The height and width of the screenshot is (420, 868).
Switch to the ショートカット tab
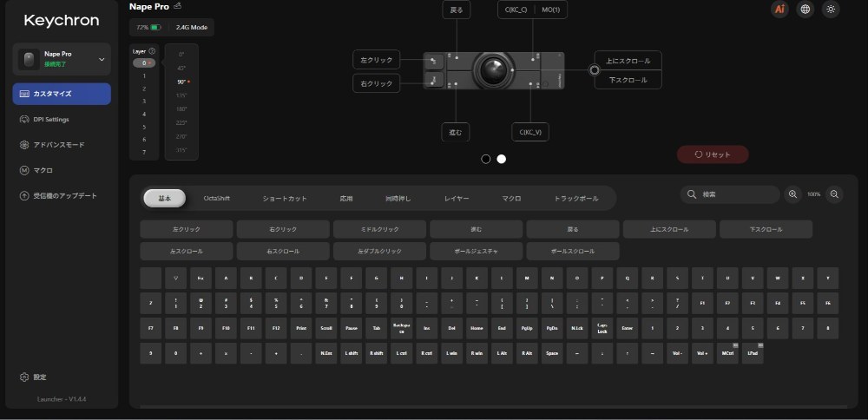coord(285,198)
